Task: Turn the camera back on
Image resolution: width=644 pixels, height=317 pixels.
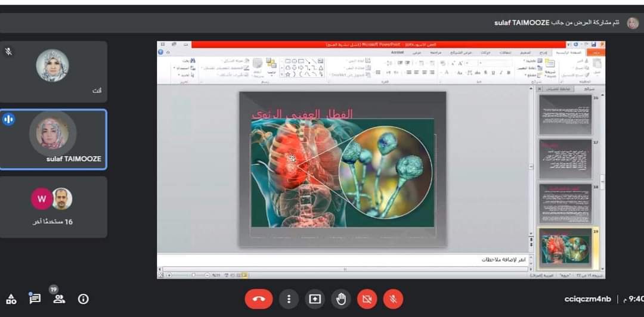Action: pos(367,299)
